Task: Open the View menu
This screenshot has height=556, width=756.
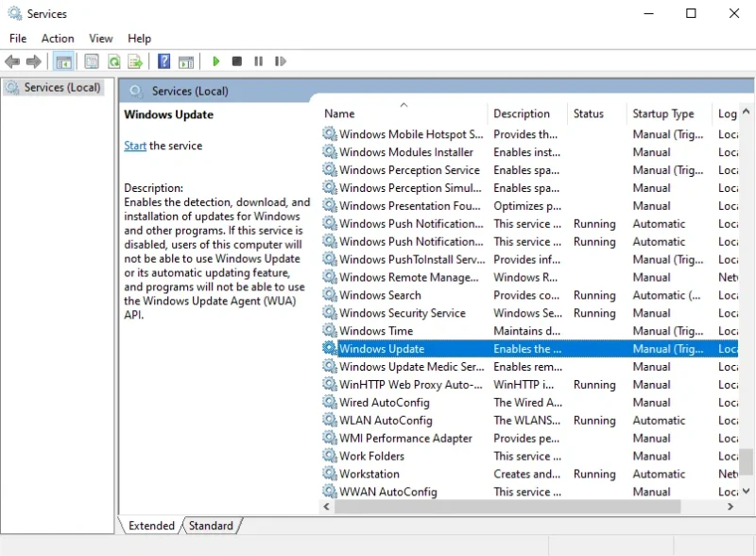Action: click(101, 38)
